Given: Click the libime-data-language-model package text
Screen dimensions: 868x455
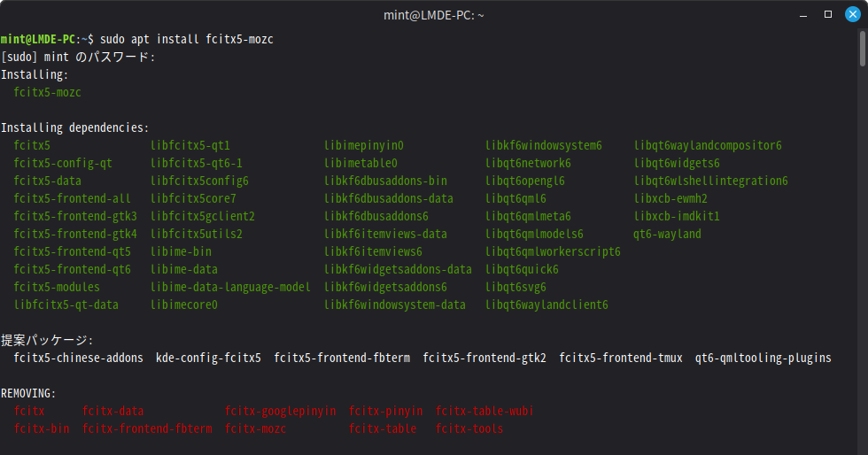Looking at the screenshot, I should (x=230, y=287).
